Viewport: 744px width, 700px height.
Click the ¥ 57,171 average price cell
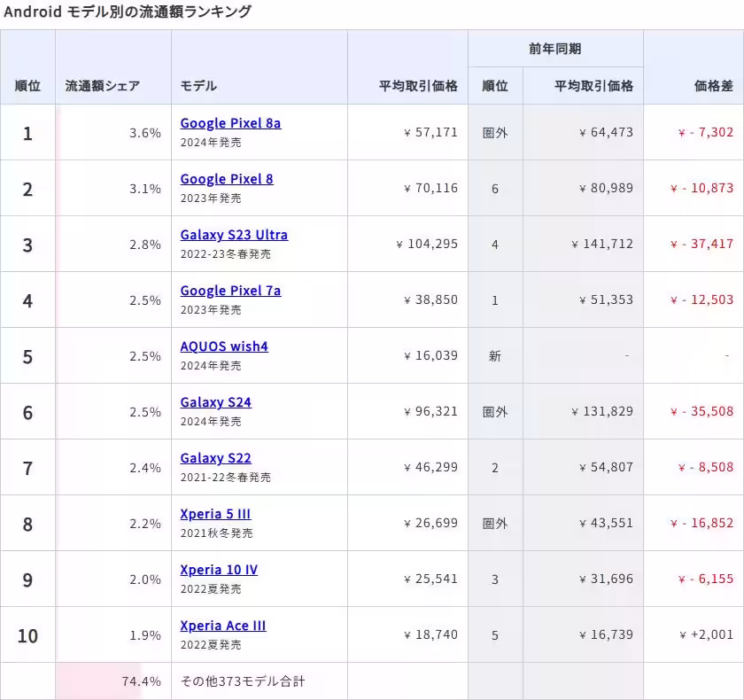pyautogui.click(x=430, y=133)
